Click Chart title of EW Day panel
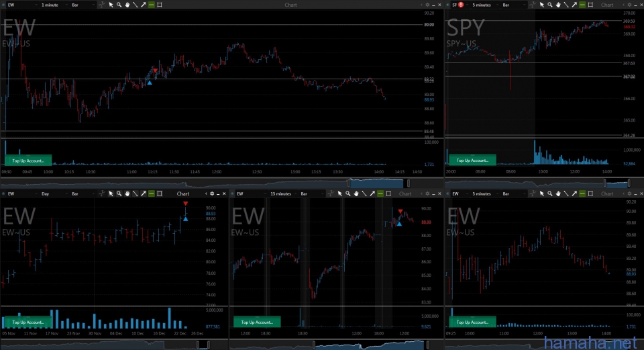The image size is (644, 350). (x=182, y=193)
